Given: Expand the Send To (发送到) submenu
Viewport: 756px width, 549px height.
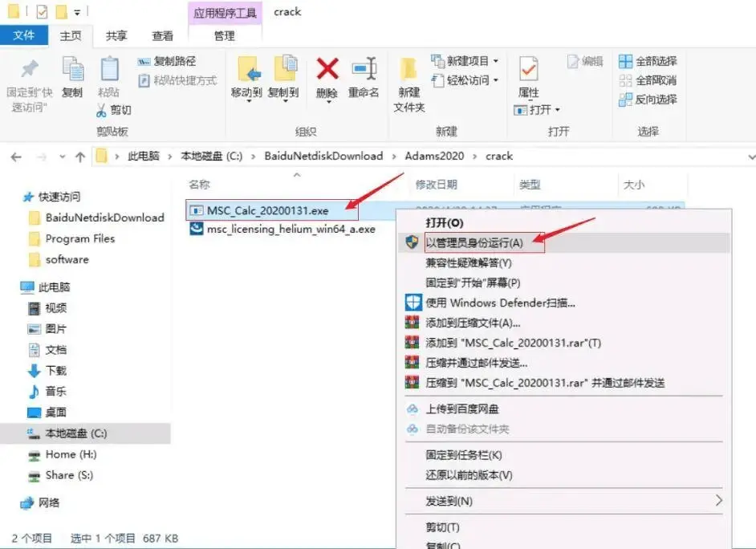Looking at the screenshot, I should (449, 501).
